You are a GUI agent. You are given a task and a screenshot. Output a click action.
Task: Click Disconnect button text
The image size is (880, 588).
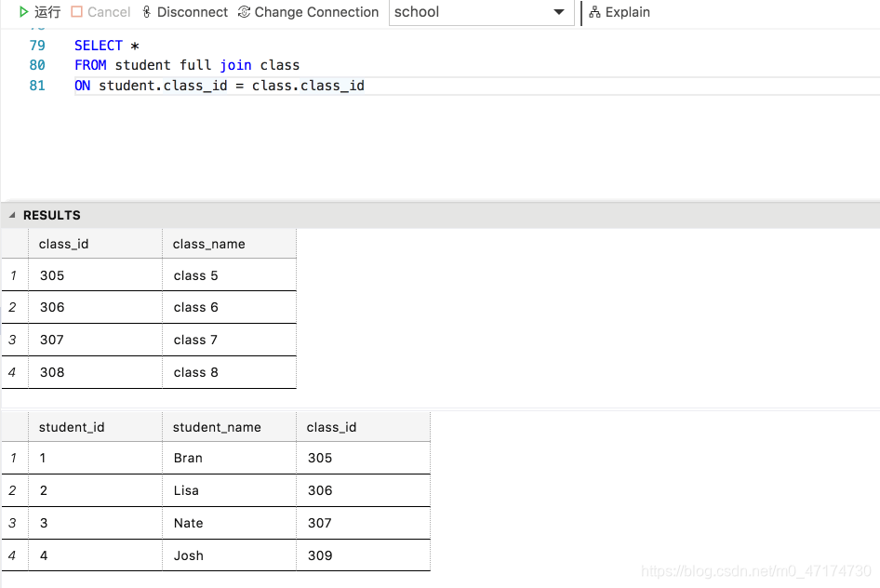pos(193,12)
